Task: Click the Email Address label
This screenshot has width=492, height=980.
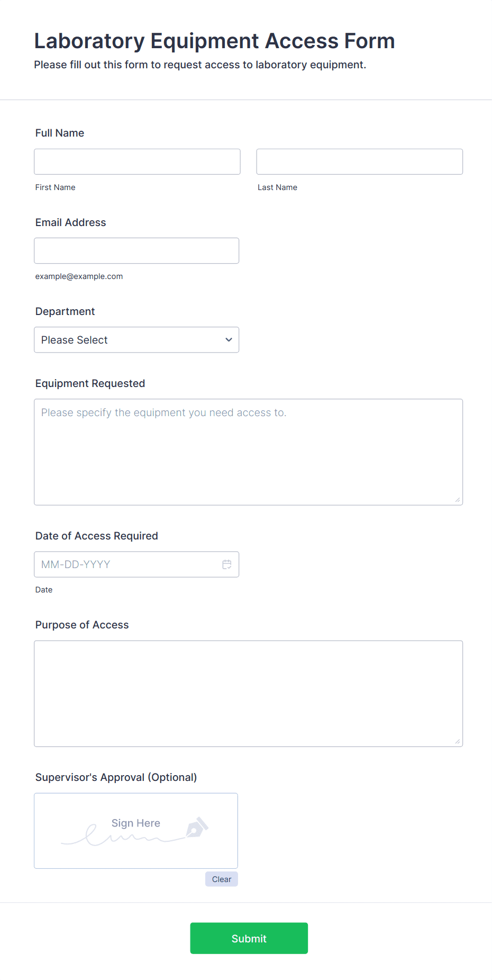Action: point(70,222)
